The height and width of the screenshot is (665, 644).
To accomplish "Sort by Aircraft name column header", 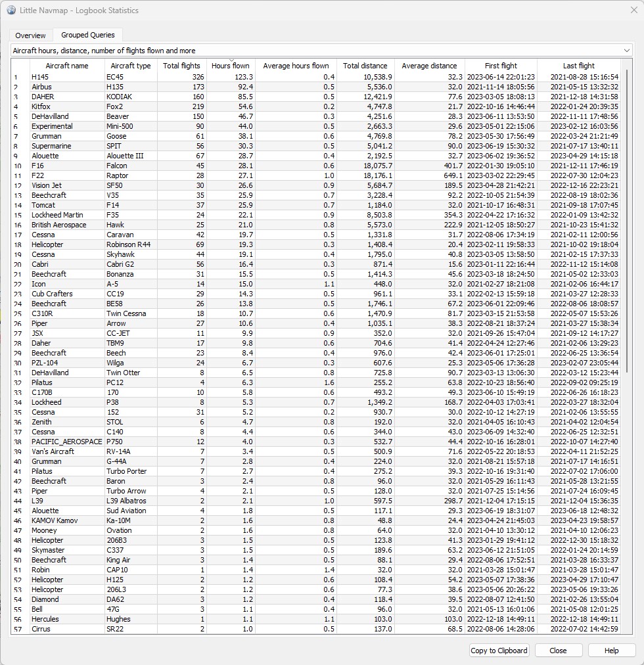I will pos(67,66).
